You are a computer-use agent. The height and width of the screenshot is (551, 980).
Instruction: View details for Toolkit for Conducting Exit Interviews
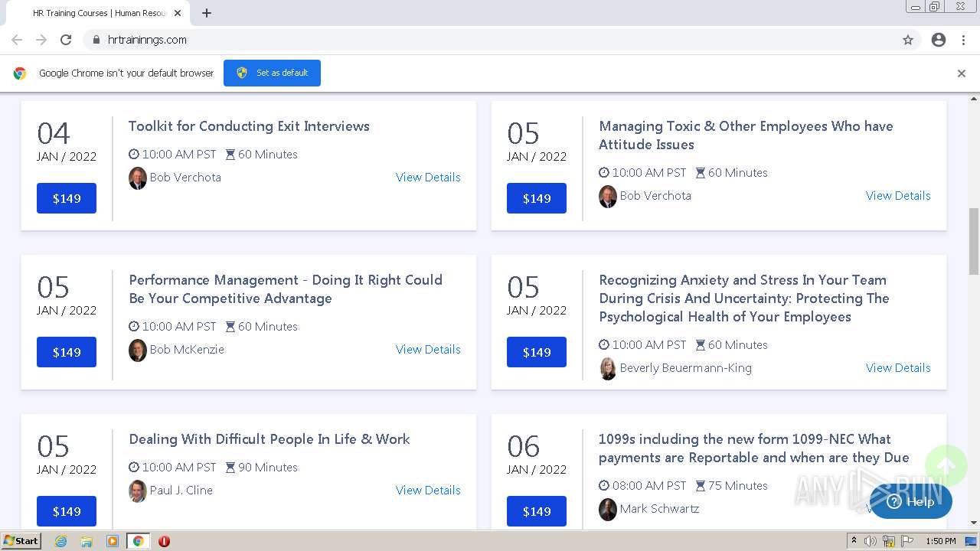(428, 177)
